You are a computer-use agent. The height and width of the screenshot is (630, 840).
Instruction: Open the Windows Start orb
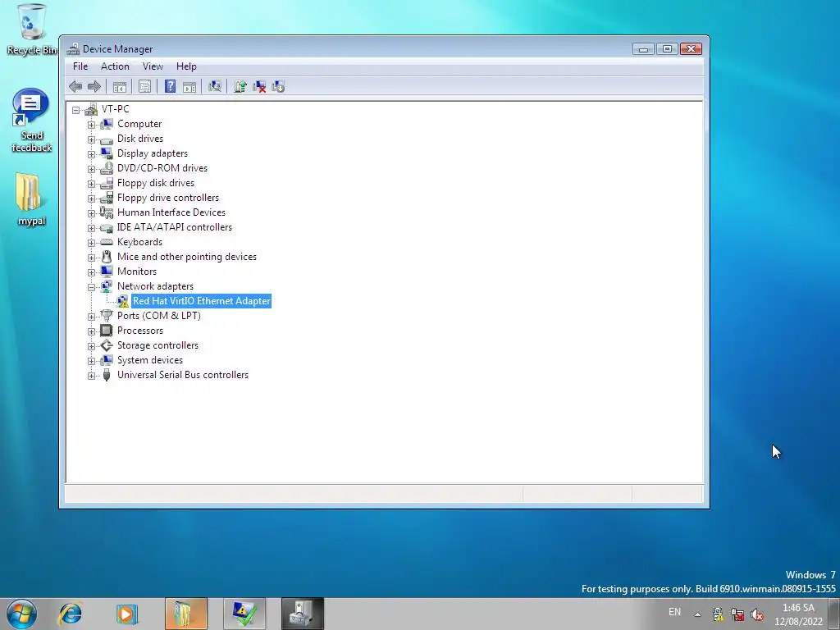click(x=22, y=614)
